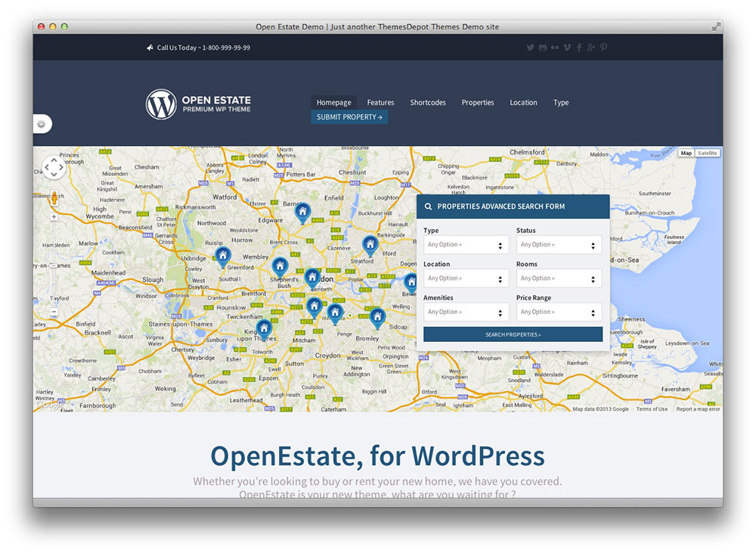Viewport: 756px width, 553px height.
Task: Click the Submit Property button
Action: 349,117
